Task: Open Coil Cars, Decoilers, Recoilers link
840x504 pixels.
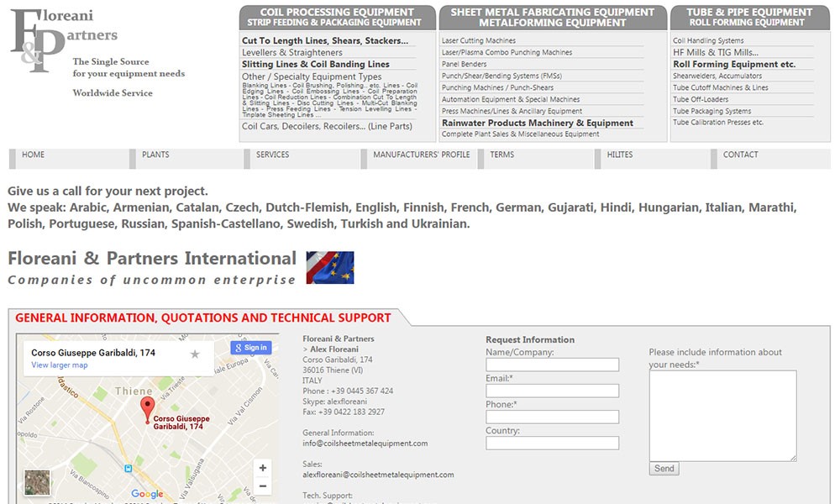Action: click(x=327, y=126)
